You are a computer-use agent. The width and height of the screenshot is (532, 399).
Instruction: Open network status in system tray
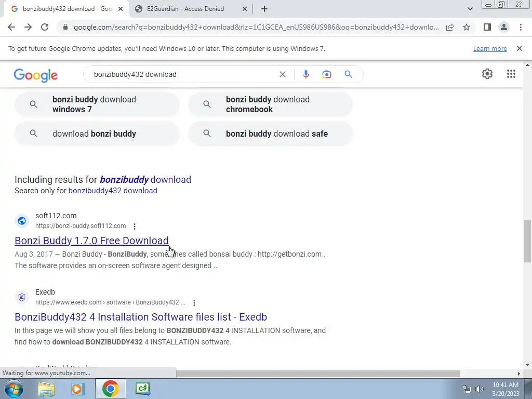[467, 389]
